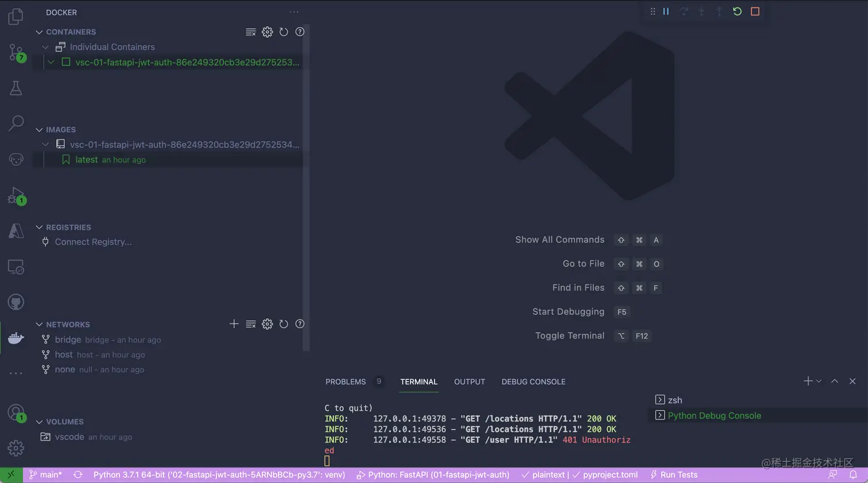This screenshot has width=868, height=483.
Task: Select the Python Debug Console terminal
Action: [x=714, y=415]
